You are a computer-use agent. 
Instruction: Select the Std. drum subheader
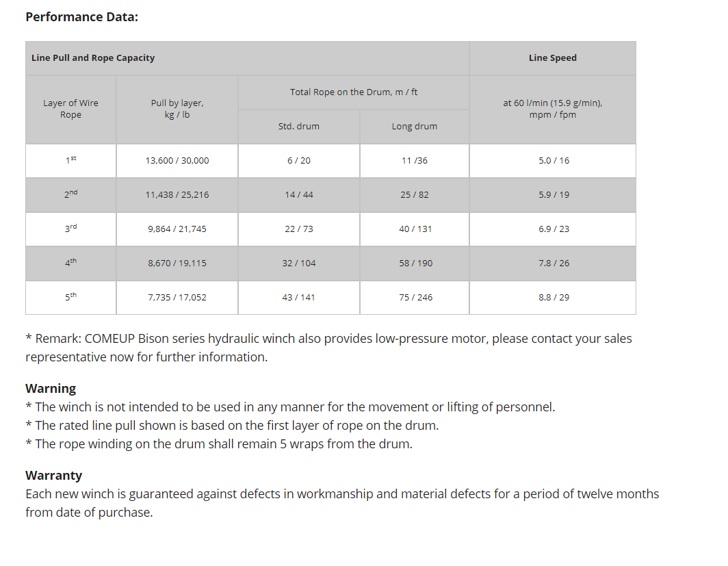299,127
